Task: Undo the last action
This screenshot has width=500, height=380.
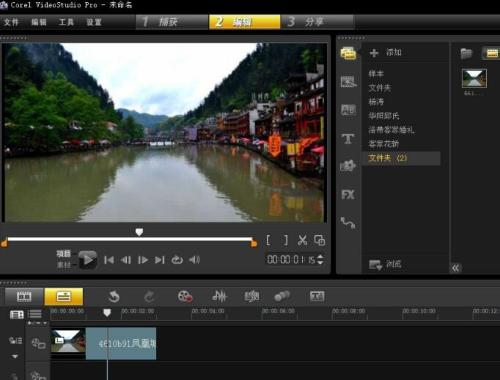Action: (x=114, y=296)
